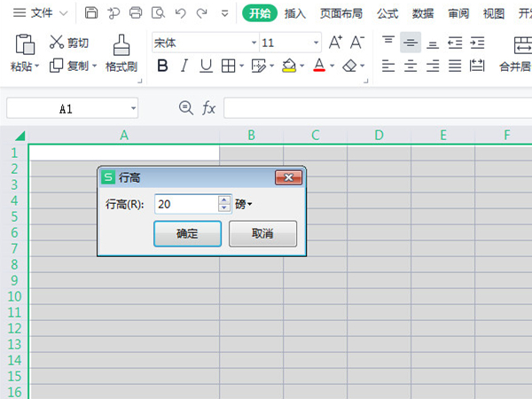Open the 公式 tab
This screenshot has height=399, width=532.
pos(387,13)
